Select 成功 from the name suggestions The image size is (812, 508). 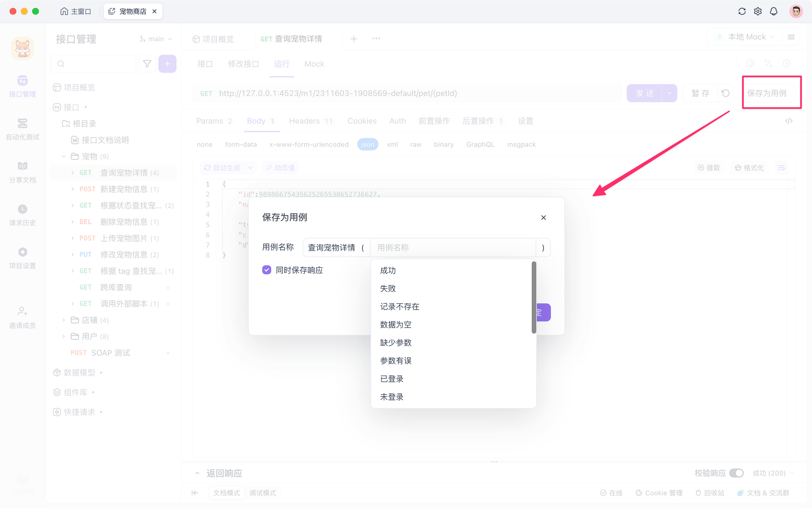pos(451,271)
